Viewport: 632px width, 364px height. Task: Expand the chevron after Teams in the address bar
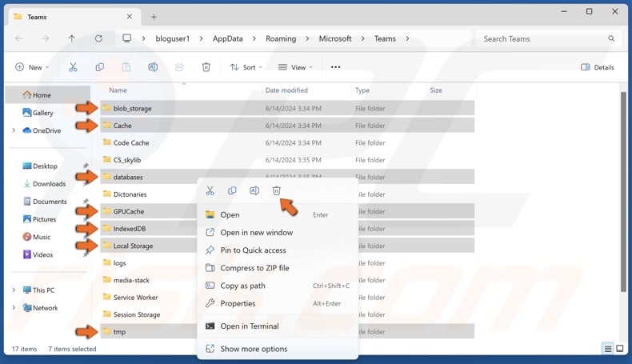(407, 38)
